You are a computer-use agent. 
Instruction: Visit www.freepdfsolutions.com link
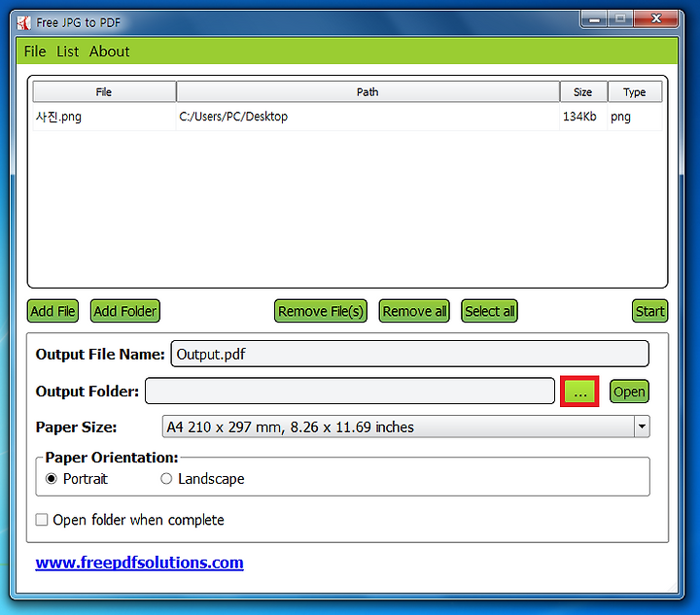point(139,563)
